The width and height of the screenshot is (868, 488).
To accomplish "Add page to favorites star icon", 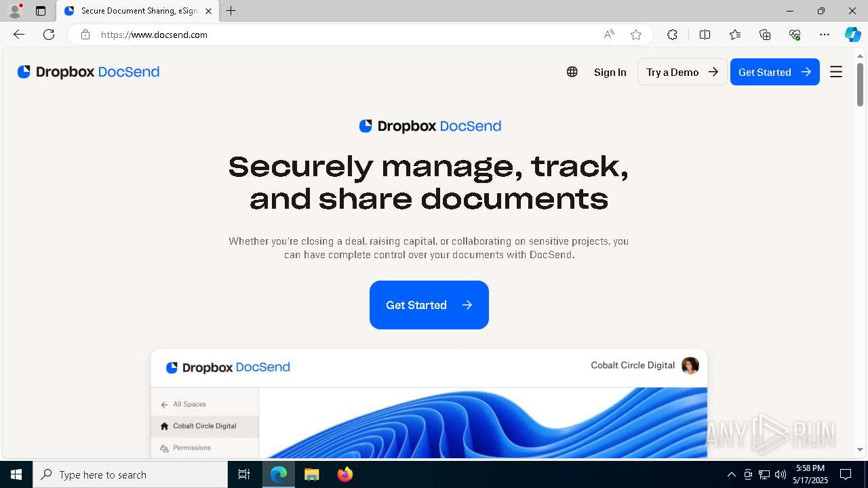I will (636, 35).
